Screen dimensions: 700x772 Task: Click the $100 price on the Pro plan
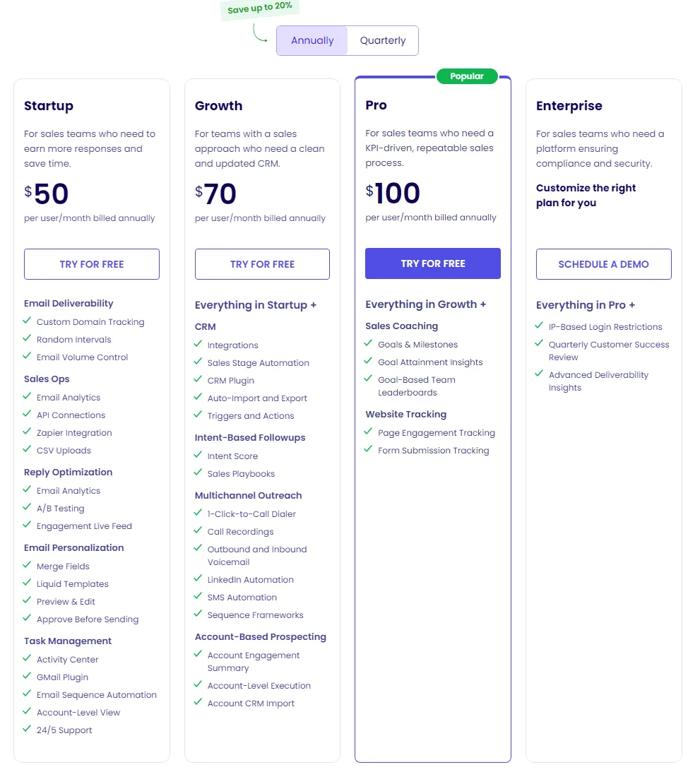click(393, 192)
